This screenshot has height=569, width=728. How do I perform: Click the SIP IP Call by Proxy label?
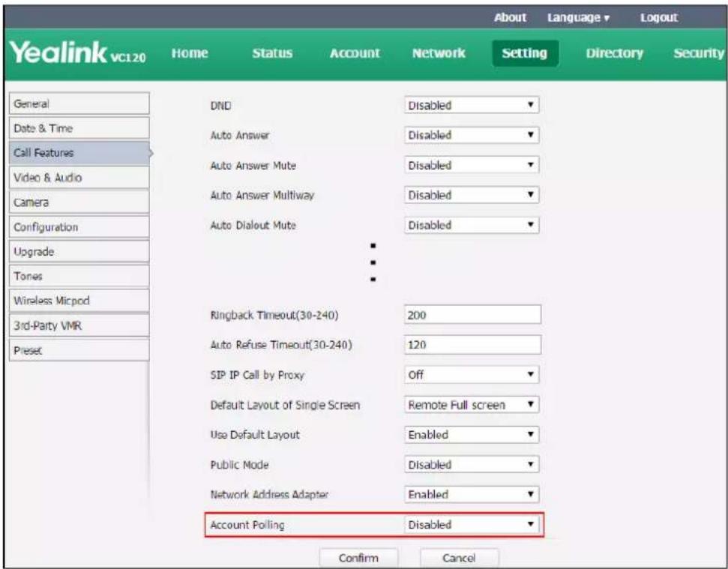click(257, 375)
